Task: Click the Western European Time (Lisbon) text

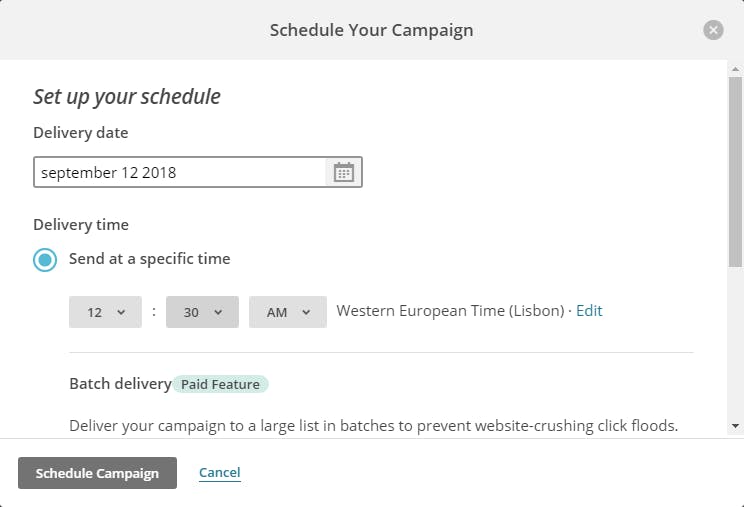Action: (x=450, y=310)
